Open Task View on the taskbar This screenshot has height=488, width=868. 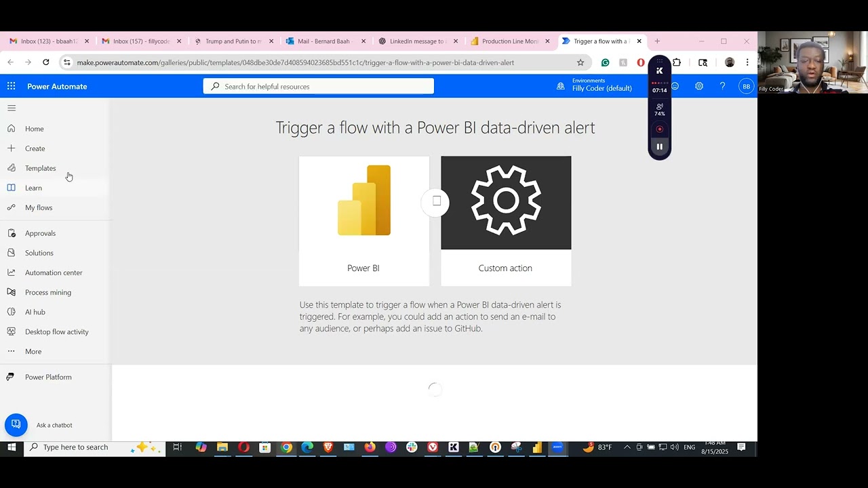177,447
